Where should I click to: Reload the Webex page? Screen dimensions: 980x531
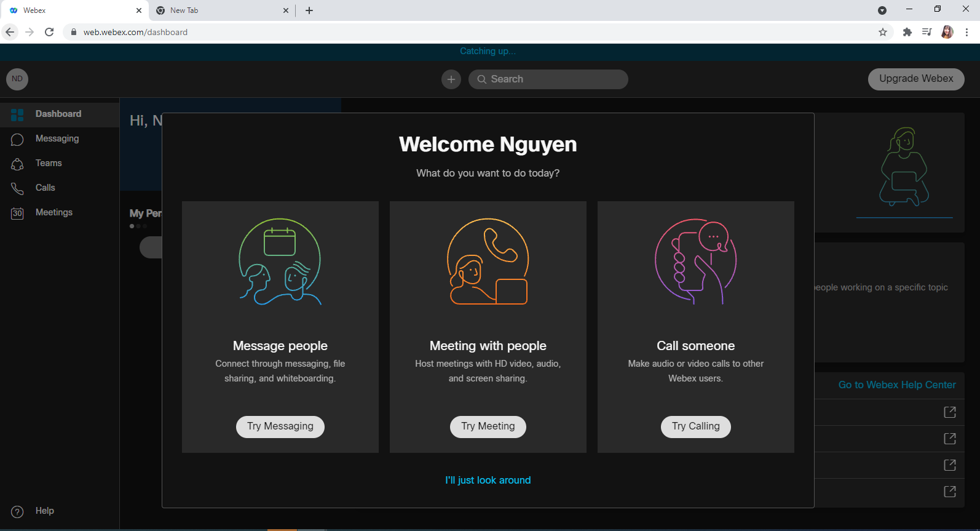[x=49, y=32]
